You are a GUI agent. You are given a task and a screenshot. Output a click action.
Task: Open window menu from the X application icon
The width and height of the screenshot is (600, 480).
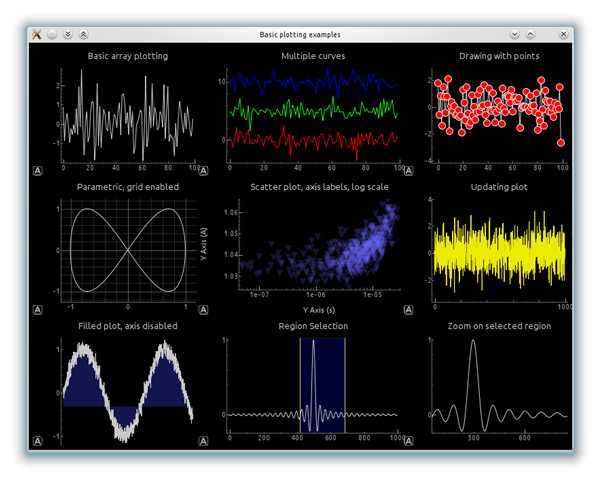point(37,34)
